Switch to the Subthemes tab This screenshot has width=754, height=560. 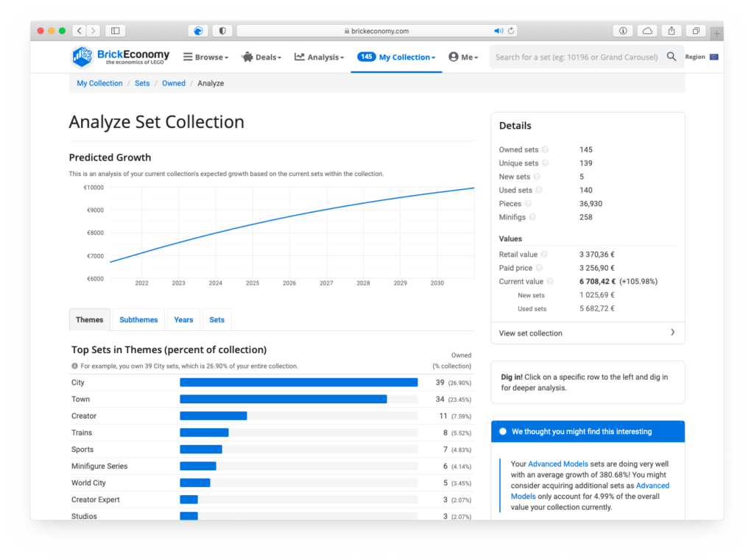138,320
